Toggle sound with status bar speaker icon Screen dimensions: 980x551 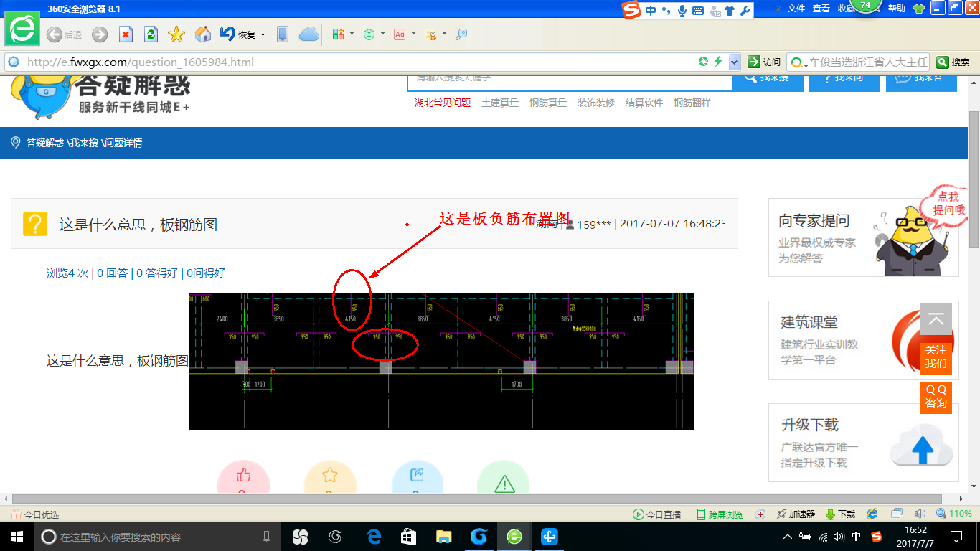click(x=920, y=514)
